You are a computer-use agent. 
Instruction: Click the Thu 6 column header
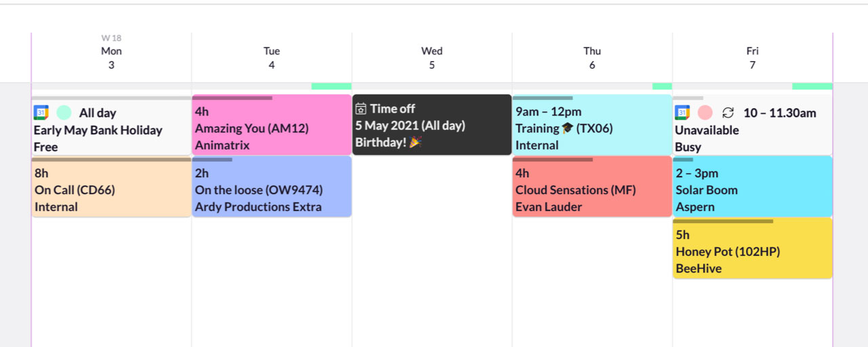[x=592, y=58]
